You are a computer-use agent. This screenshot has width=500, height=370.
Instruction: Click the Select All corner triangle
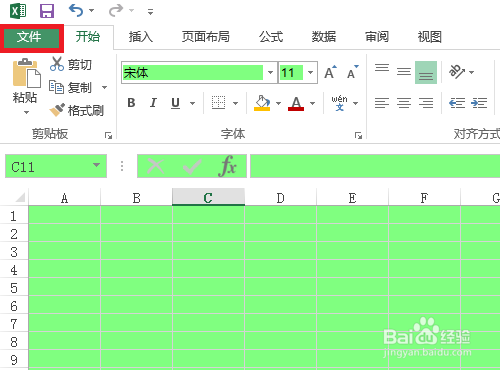[19, 197]
